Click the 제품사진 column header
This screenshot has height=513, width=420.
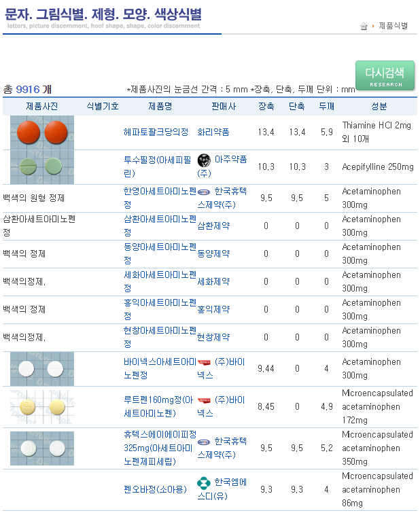42,106
